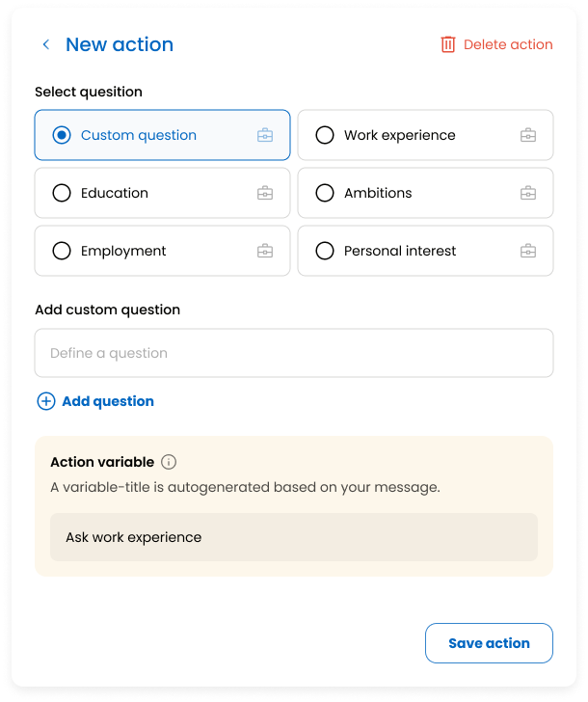
Task: Pick the Employment radio option
Action: [x=62, y=251]
